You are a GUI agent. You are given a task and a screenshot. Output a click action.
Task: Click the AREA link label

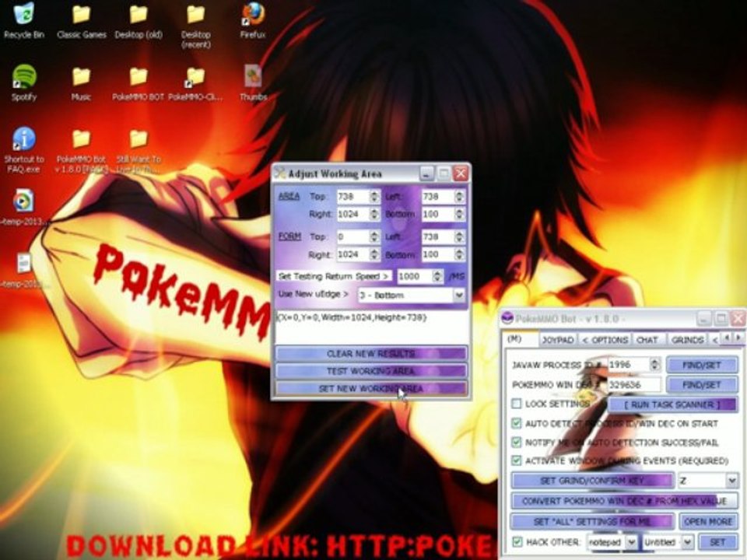(x=289, y=196)
